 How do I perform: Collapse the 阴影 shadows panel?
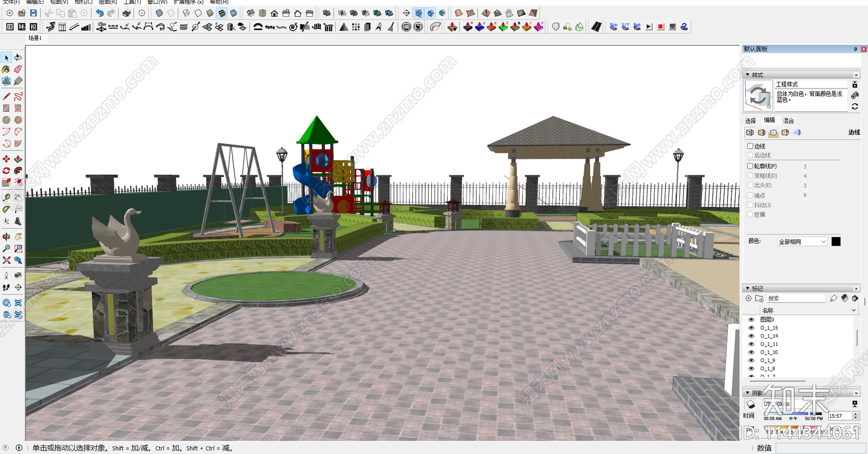(x=748, y=393)
